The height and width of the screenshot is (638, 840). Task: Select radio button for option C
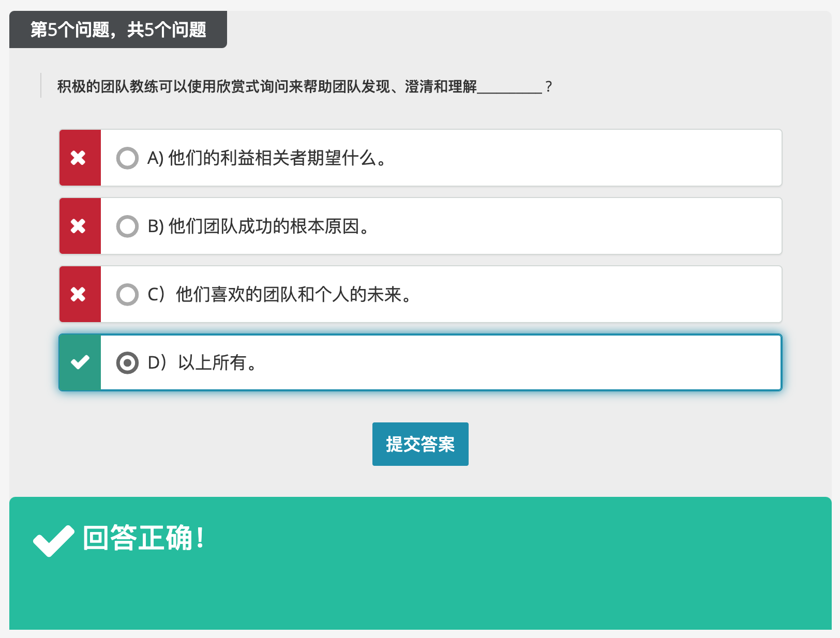127,295
